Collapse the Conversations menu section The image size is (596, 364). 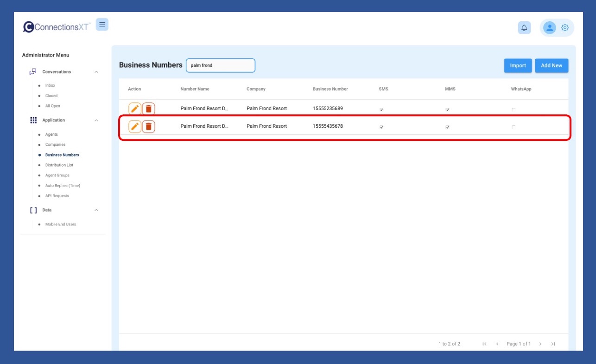96,72
